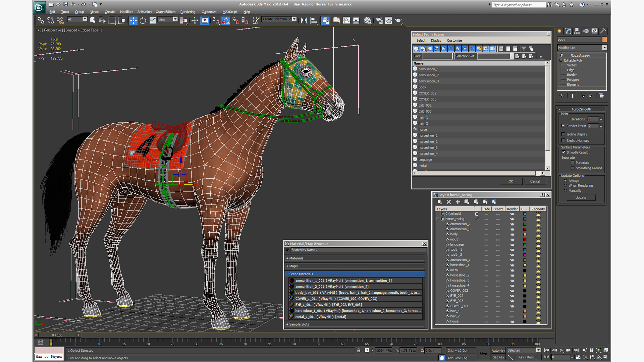
Task: Activate the Select and Rotate tool
Action: coord(143,20)
